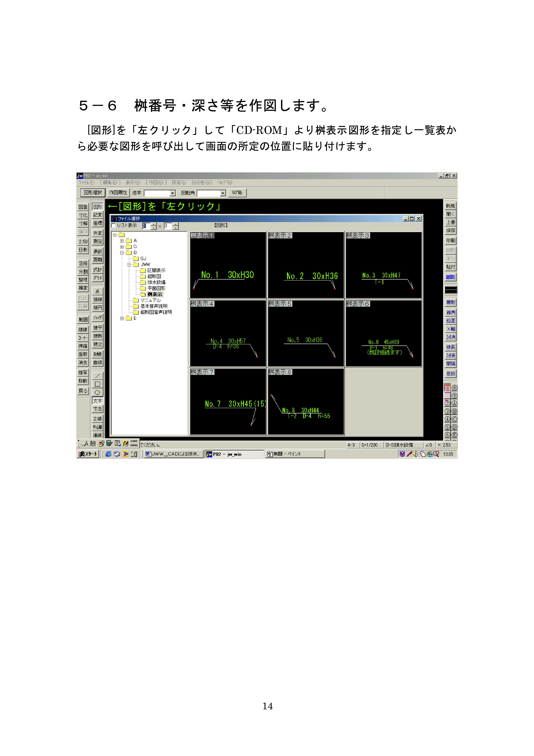Open the ヘルプ(H) menu

pos(225,182)
